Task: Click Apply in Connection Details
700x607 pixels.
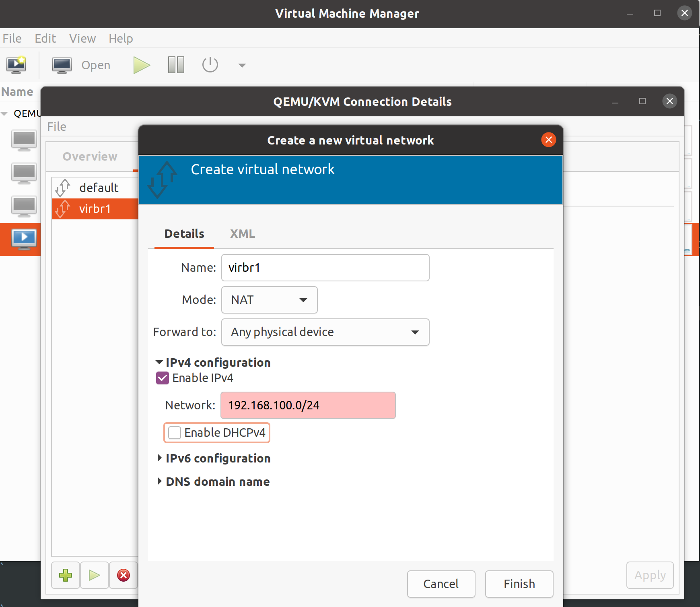Action: 650,575
